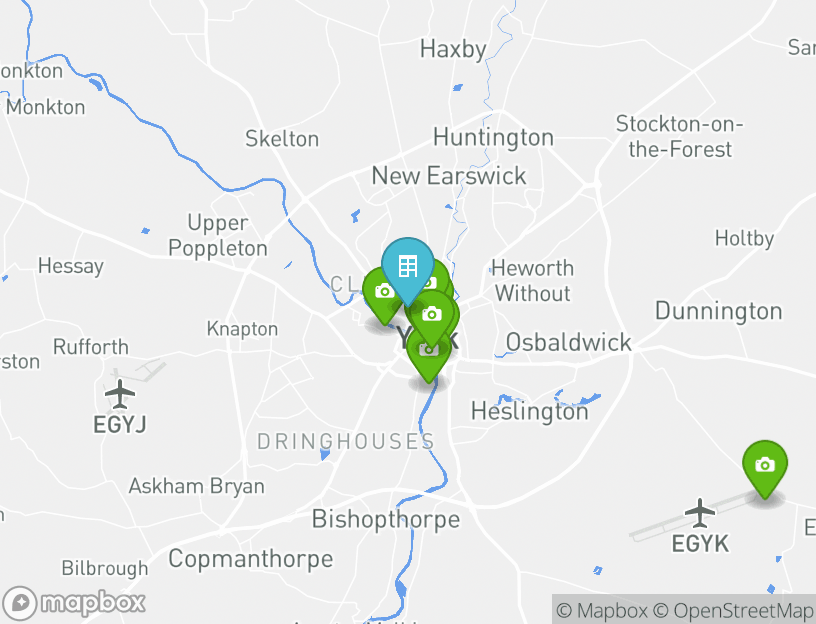Click the Osbaldwick place label
The width and height of the screenshot is (816, 624).
click(x=569, y=342)
